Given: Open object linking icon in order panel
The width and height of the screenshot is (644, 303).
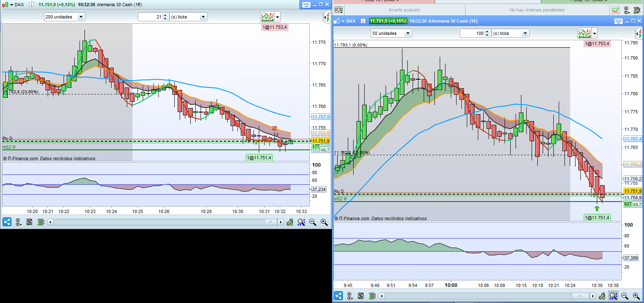Looking at the screenshot, I should [x=626, y=10].
